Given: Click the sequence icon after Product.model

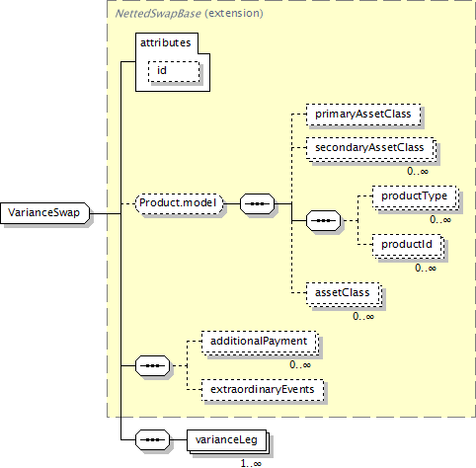Looking at the screenshot, I should tap(257, 203).
